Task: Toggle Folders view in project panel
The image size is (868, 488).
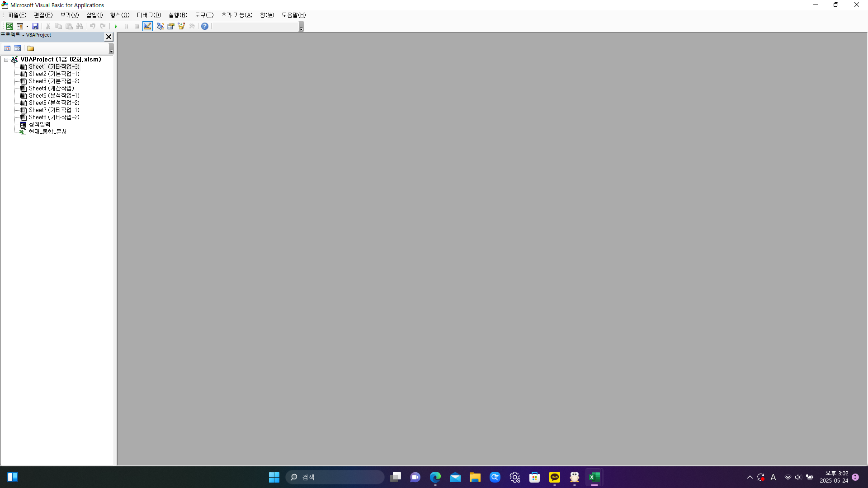Action: tap(30, 48)
